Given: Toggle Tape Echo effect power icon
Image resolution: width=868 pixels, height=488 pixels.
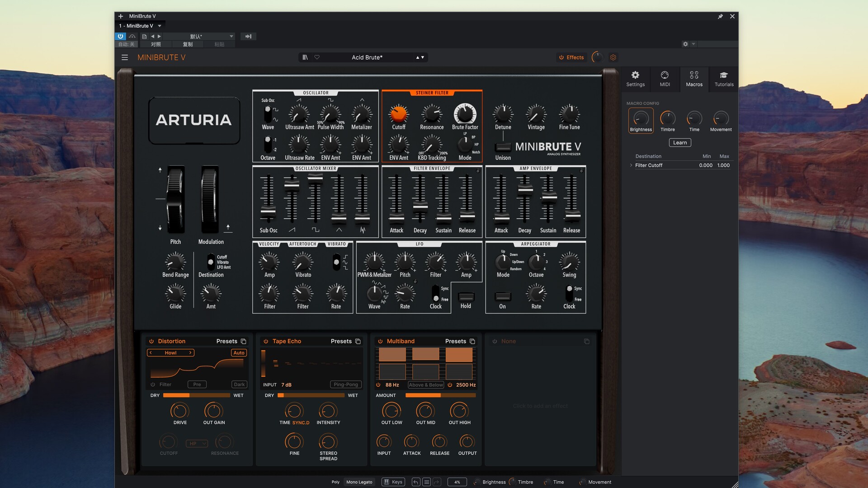Looking at the screenshot, I should coord(266,341).
